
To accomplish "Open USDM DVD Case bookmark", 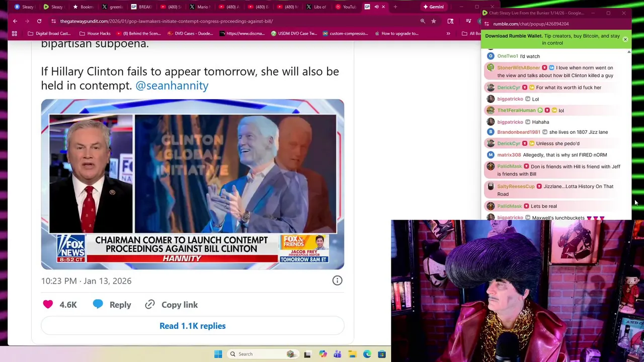I will 294,34.
